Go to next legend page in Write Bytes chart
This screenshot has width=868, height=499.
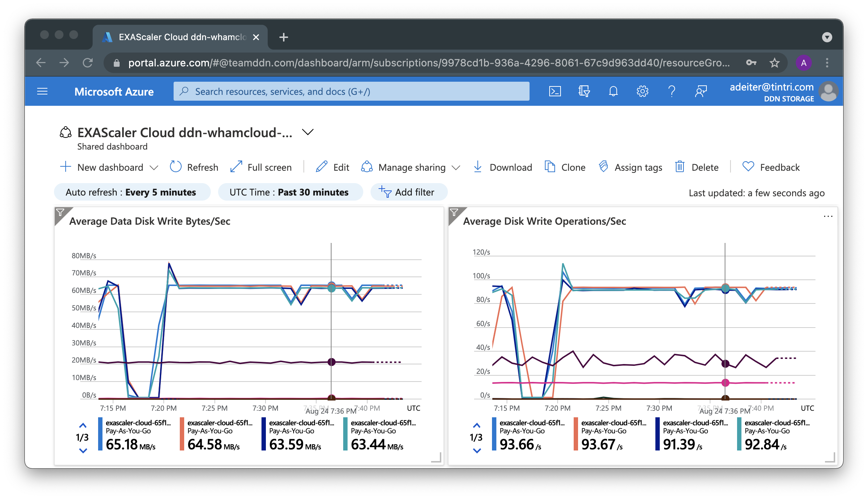click(83, 451)
